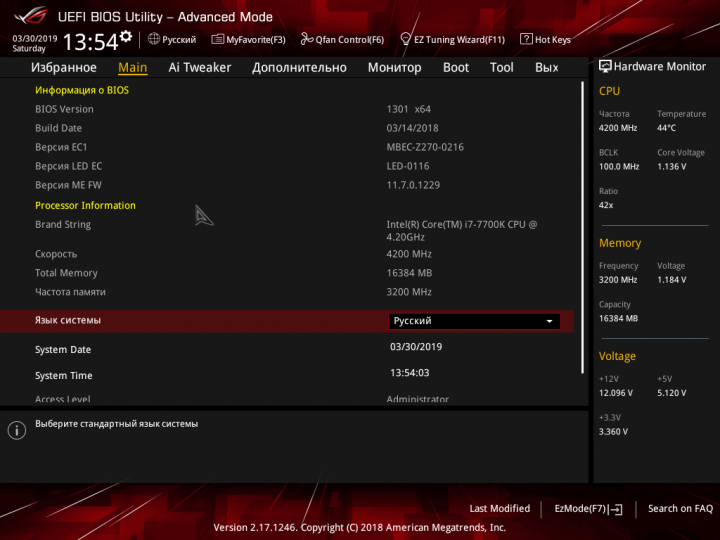Screen dimensions: 720x540
Task: Launch EZ Tuning Wizard(F11)
Action: pos(453,39)
